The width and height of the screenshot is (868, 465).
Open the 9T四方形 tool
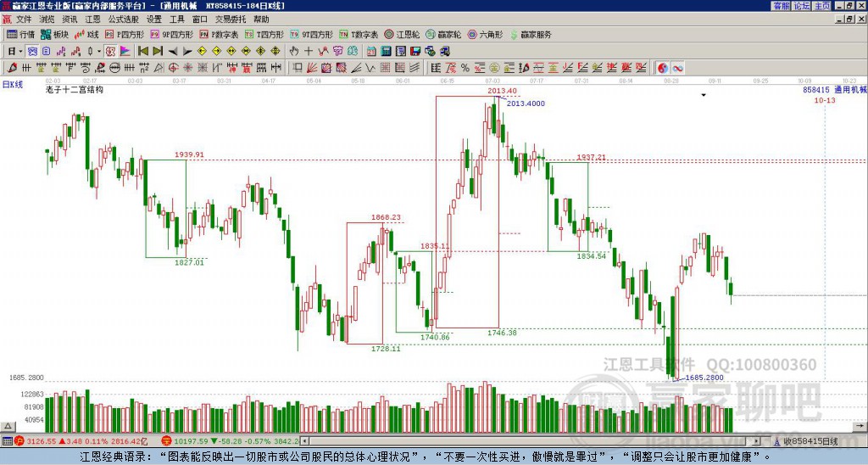(312, 34)
